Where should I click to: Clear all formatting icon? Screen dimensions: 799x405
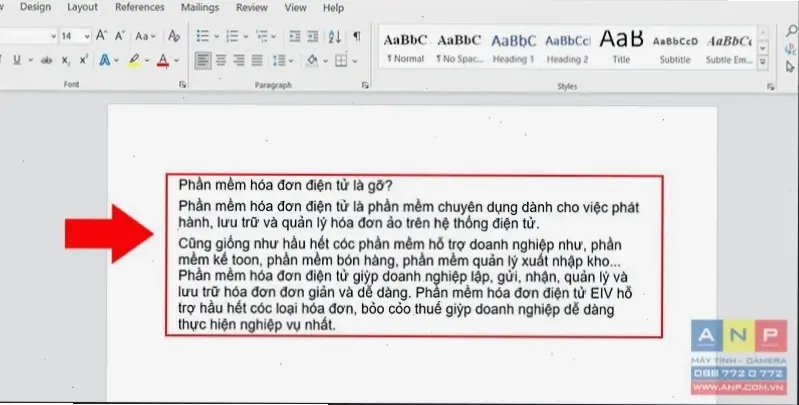click(x=174, y=36)
